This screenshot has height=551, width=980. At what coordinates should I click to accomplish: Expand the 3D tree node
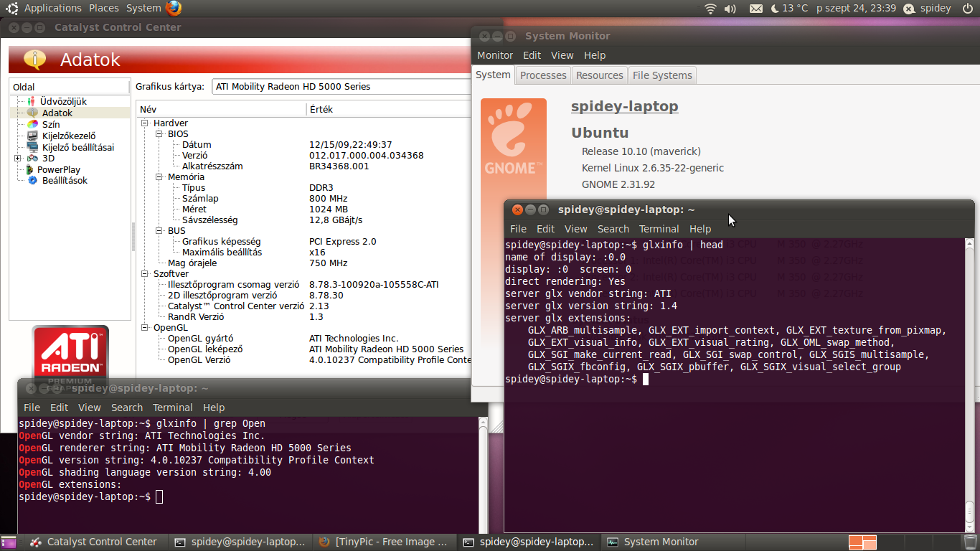pos(17,158)
